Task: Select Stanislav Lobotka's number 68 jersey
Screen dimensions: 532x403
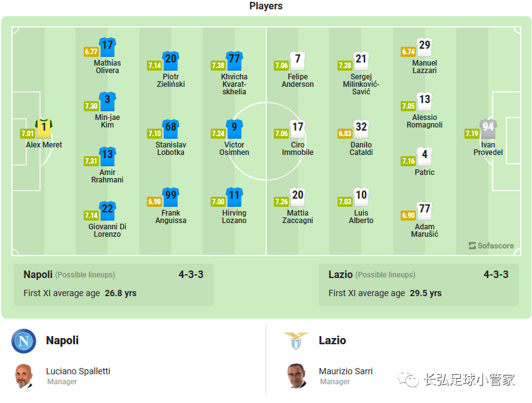Action: (171, 129)
